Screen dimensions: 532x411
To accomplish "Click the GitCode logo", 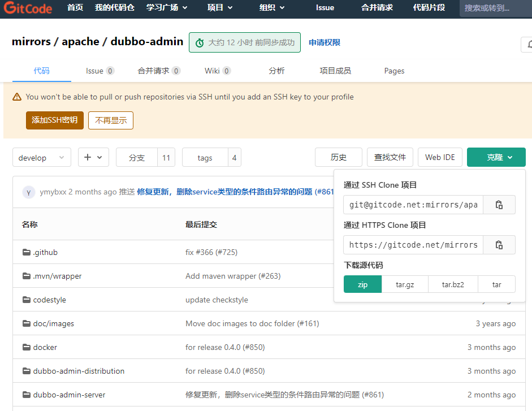I will click(28, 8).
